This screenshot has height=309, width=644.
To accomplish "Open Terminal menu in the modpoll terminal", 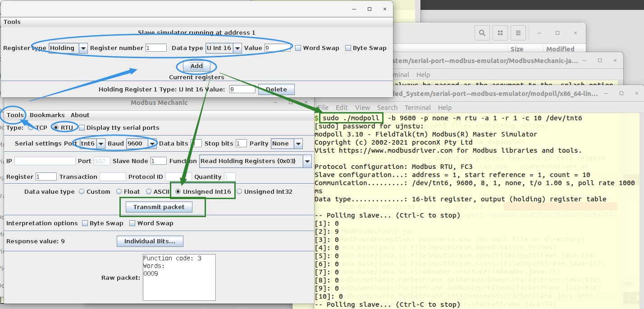I will 418,107.
